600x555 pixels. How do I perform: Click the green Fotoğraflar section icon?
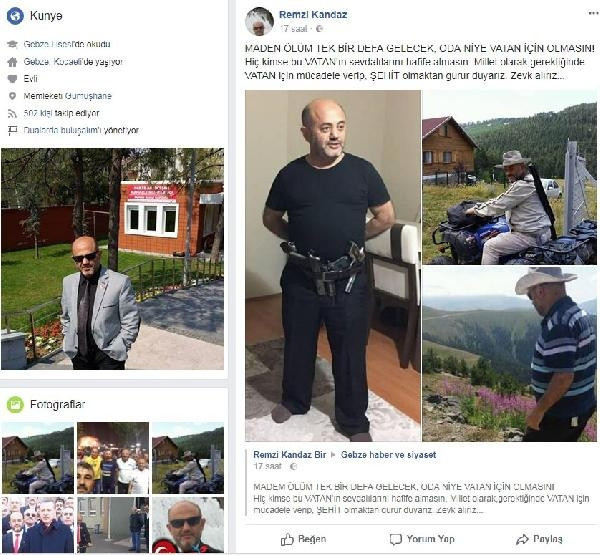click(15, 405)
